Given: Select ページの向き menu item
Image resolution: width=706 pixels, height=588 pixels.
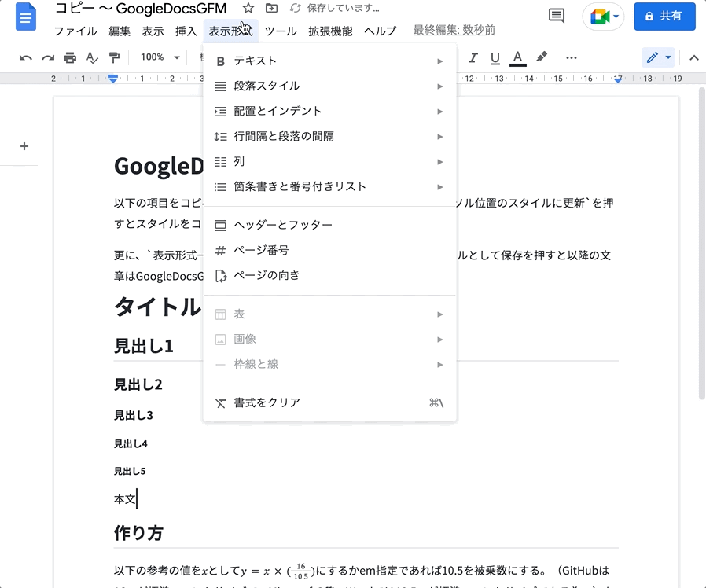Looking at the screenshot, I should coord(329,275).
